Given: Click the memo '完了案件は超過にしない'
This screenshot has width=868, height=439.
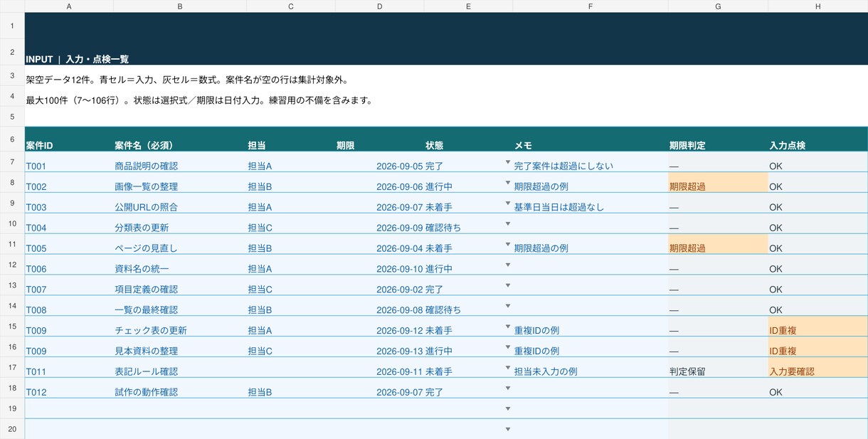Looking at the screenshot, I should 591,162.
